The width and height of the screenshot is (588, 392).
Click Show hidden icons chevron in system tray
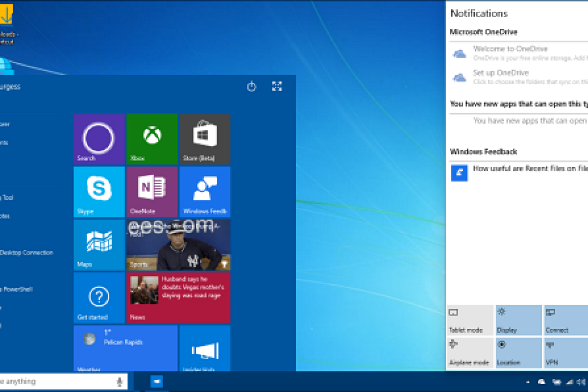(528, 381)
